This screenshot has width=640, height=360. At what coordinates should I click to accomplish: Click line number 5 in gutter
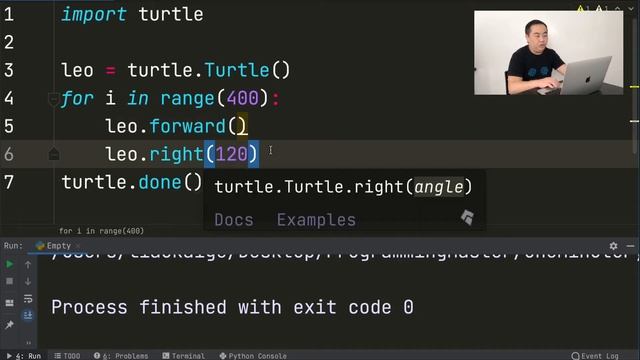click(x=9, y=127)
